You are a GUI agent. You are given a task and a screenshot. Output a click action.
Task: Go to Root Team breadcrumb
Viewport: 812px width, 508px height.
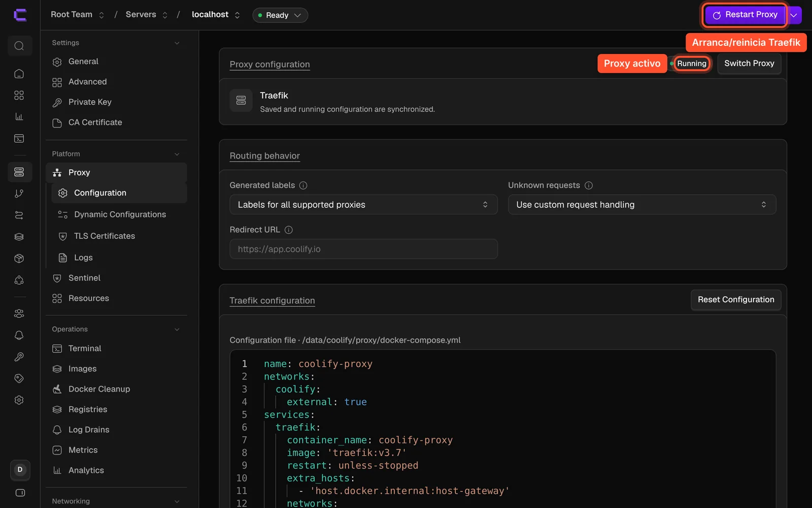point(72,15)
